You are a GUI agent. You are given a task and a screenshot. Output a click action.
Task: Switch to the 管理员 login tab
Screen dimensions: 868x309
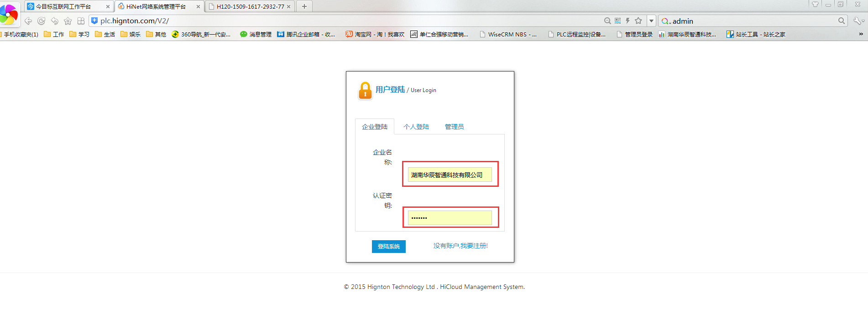454,127
